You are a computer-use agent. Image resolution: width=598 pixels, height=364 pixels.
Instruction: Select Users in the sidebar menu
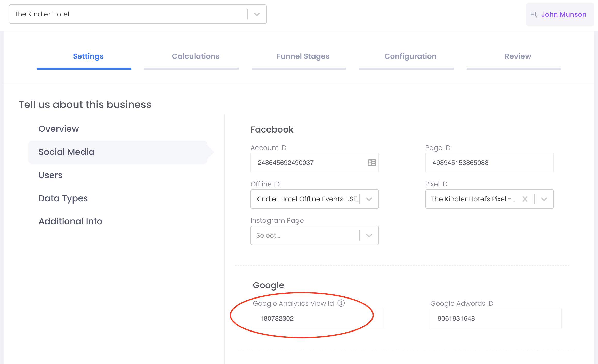pyautogui.click(x=51, y=175)
